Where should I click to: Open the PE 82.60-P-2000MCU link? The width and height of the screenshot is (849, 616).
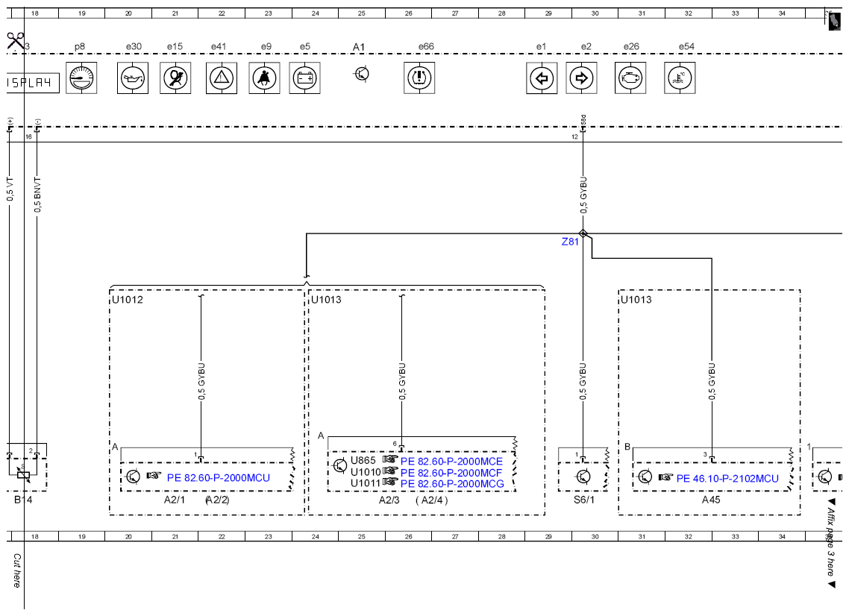tap(218, 478)
